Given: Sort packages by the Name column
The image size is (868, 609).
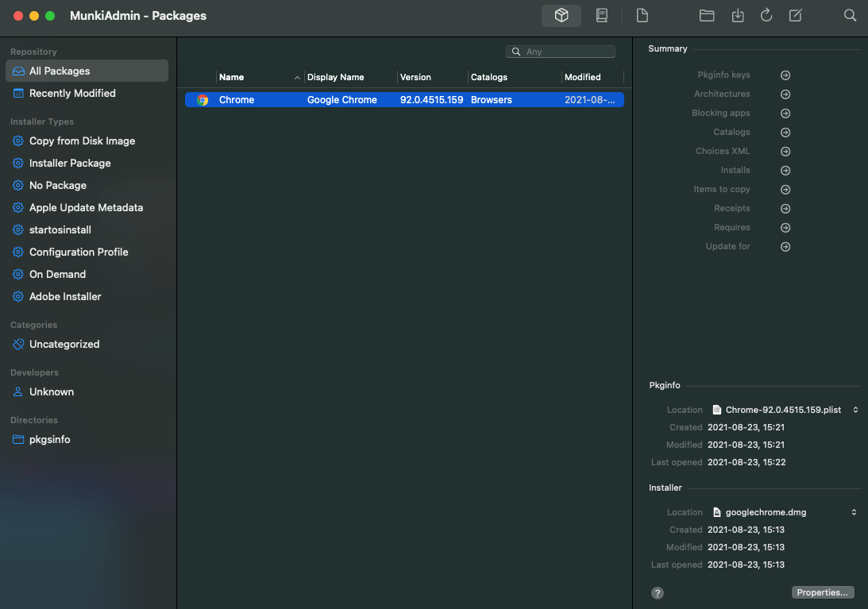Looking at the screenshot, I should pyautogui.click(x=254, y=77).
